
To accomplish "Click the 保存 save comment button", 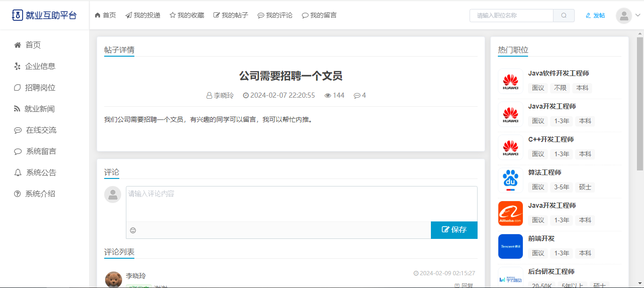I will (454, 230).
